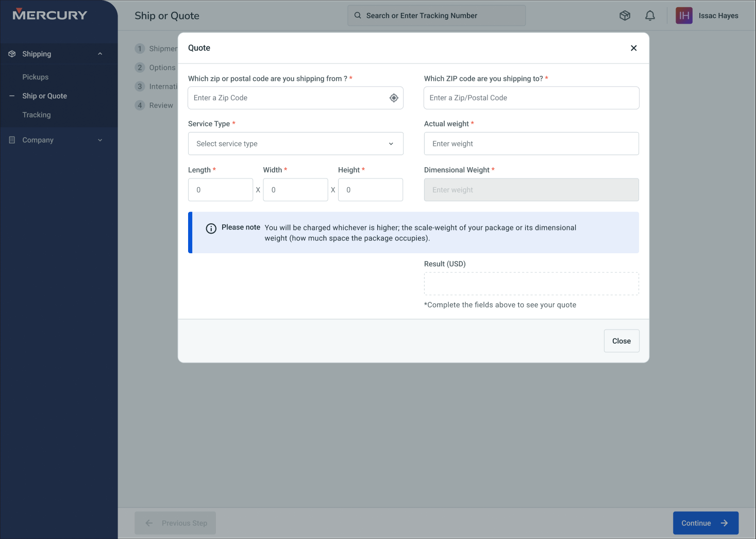Close the Quote dialog with X
This screenshot has height=539, width=756.
click(634, 48)
